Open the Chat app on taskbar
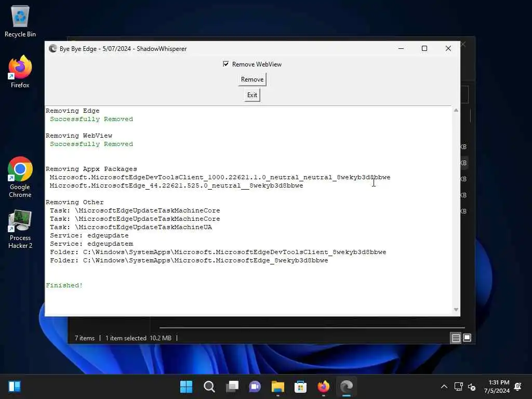This screenshot has width=532, height=399. point(255,387)
